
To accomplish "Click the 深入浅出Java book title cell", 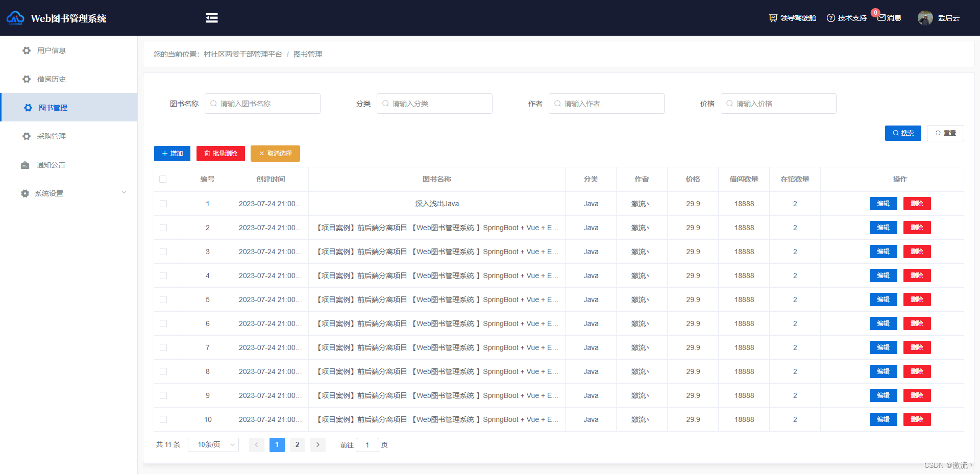I will coord(437,204).
